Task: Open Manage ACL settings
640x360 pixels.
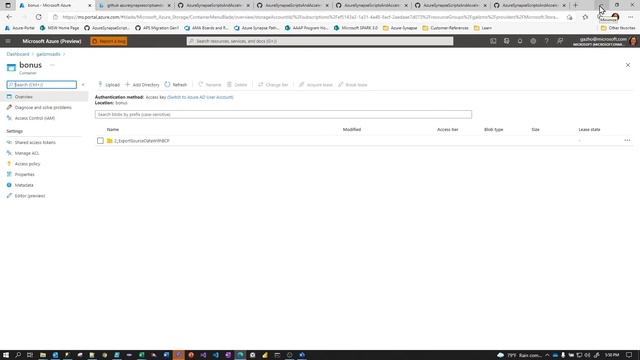Action: 27,153
